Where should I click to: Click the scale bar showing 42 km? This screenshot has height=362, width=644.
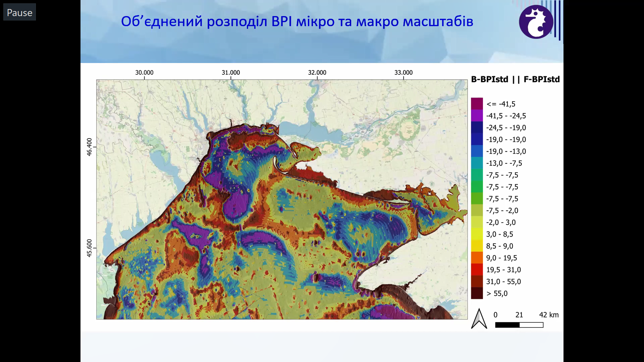[519, 325]
